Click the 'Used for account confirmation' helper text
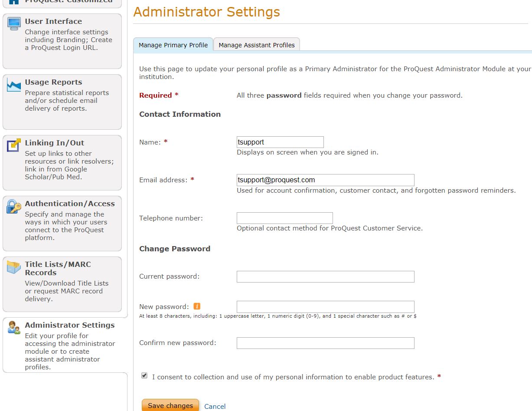Viewport: 532px width, 411px height. pyautogui.click(x=376, y=191)
